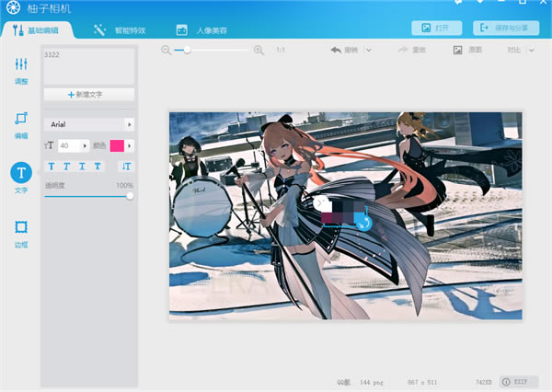The width and height of the screenshot is (552, 392).
Task: Click the 打开 open image button
Action: [x=437, y=28]
